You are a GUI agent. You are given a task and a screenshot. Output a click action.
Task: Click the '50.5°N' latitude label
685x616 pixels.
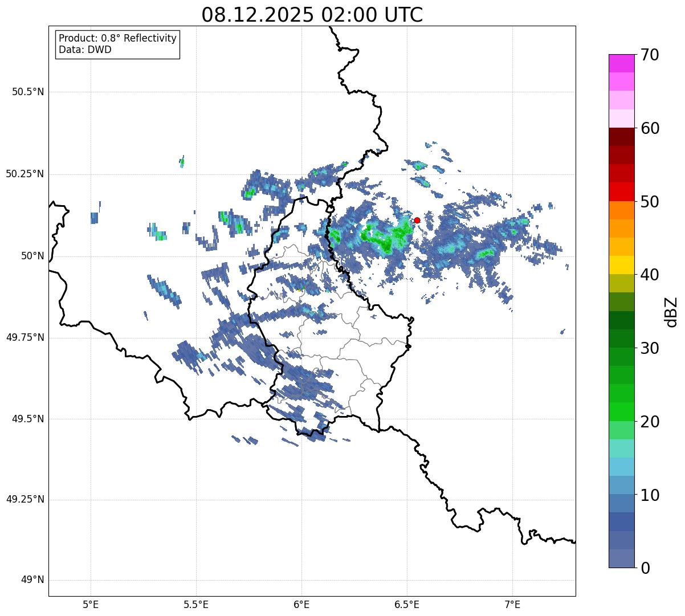coord(28,92)
